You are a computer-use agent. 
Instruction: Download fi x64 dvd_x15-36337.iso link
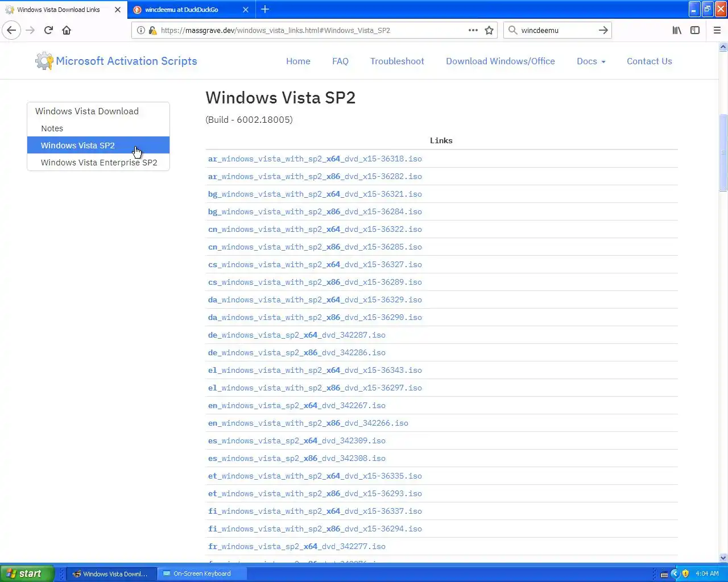point(315,511)
